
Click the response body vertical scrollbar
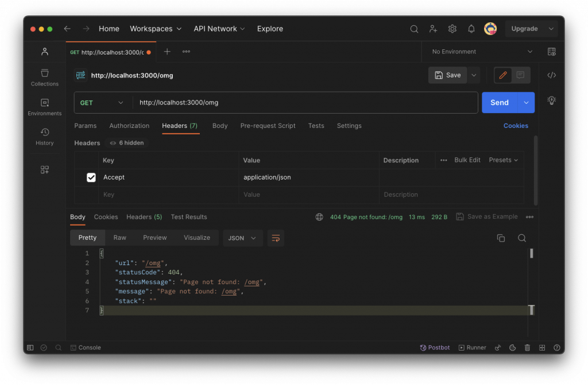(532, 253)
